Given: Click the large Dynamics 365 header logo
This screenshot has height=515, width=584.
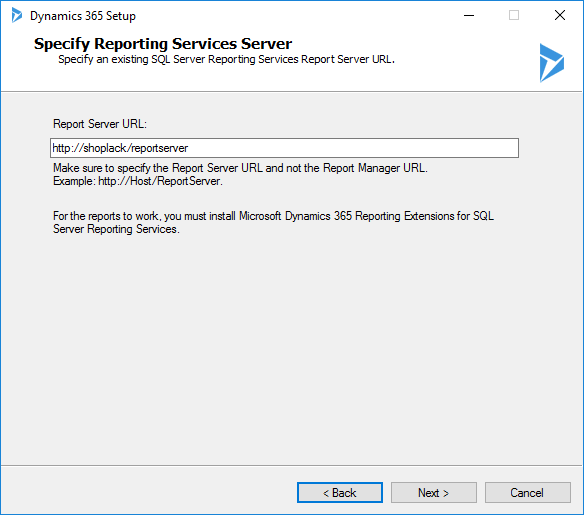Looking at the screenshot, I should pos(552,63).
